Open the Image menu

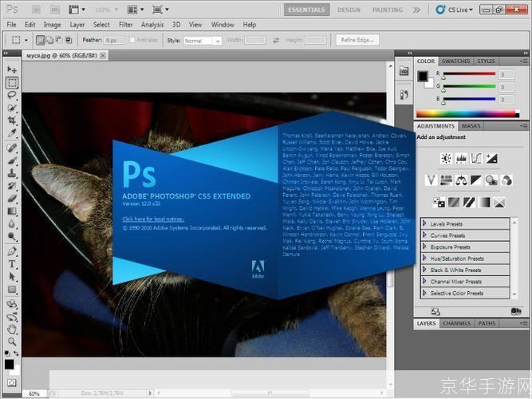(x=53, y=25)
